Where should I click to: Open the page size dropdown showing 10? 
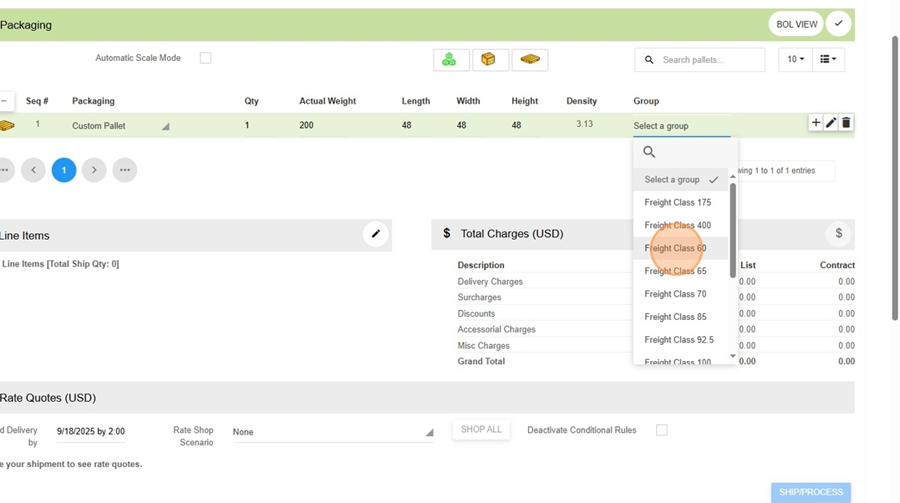(795, 60)
